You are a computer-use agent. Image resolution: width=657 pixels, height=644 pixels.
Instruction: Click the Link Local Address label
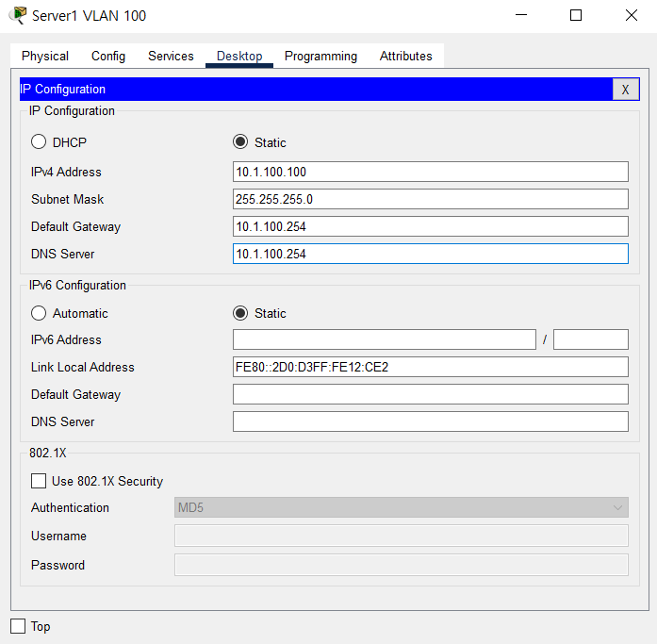(x=83, y=367)
